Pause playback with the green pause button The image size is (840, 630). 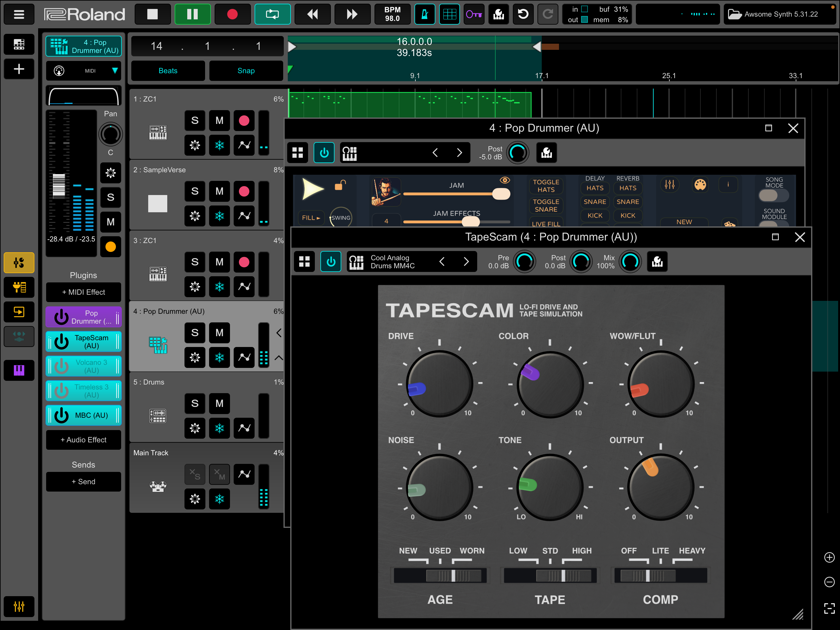coord(192,14)
